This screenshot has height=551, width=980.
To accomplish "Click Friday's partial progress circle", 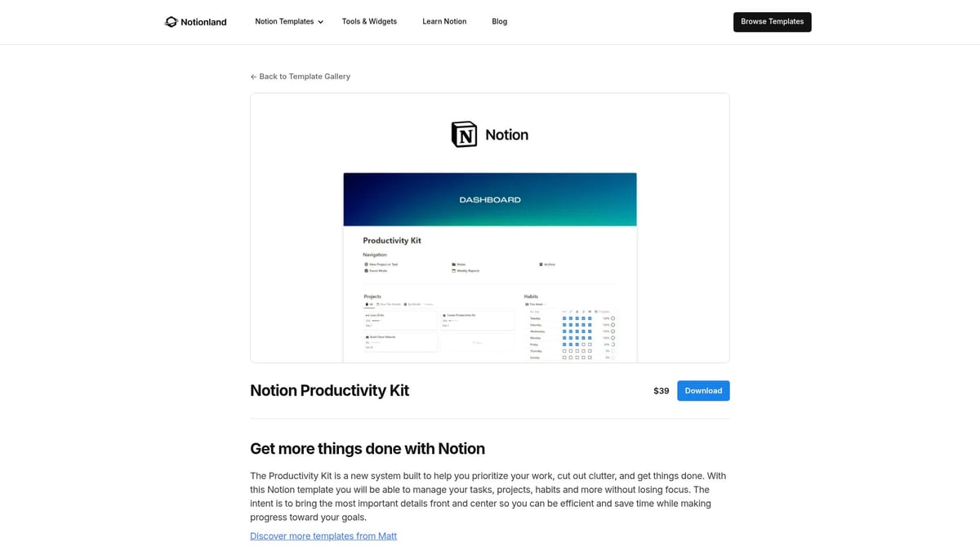I will click(613, 344).
